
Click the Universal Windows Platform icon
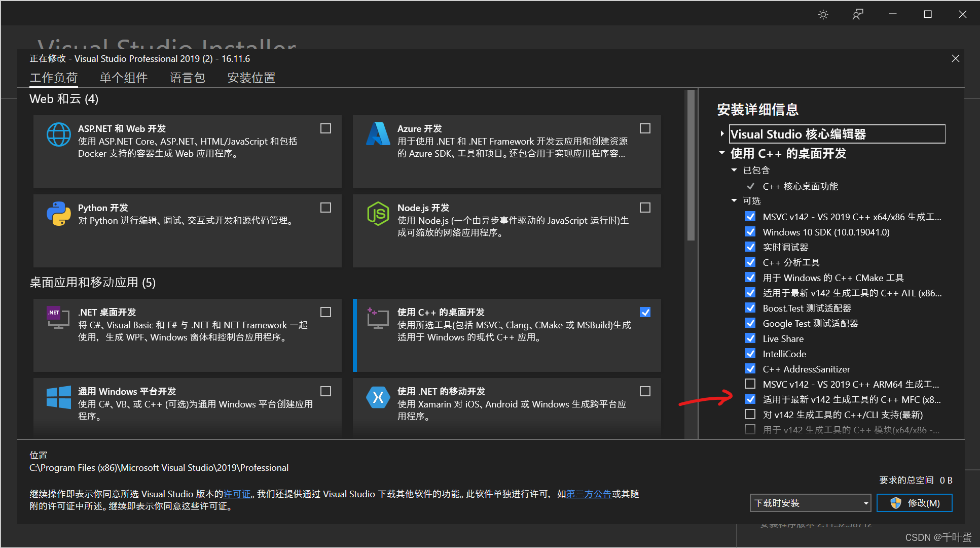pos(59,397)
